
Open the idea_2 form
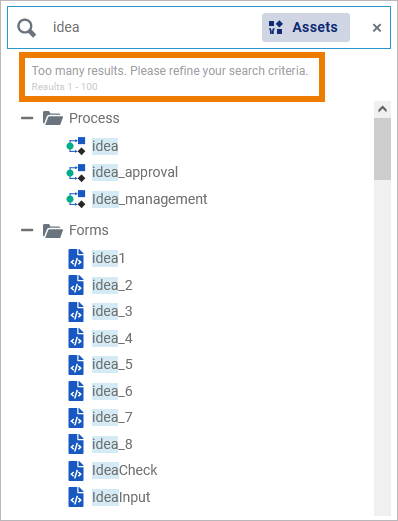112,285
